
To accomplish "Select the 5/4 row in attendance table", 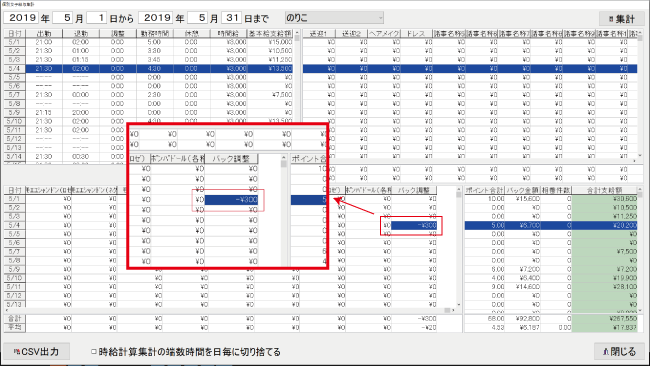I will (148, 68).
